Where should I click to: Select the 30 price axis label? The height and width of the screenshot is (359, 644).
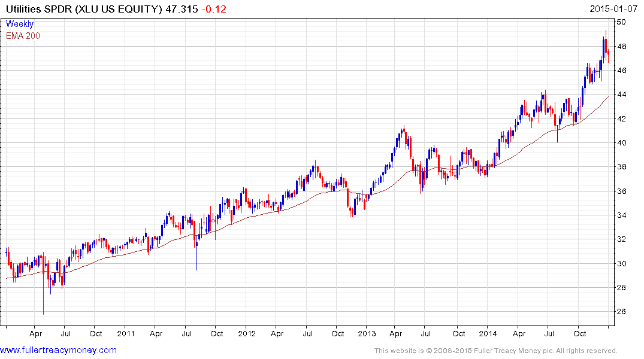[x=621, y=263]
